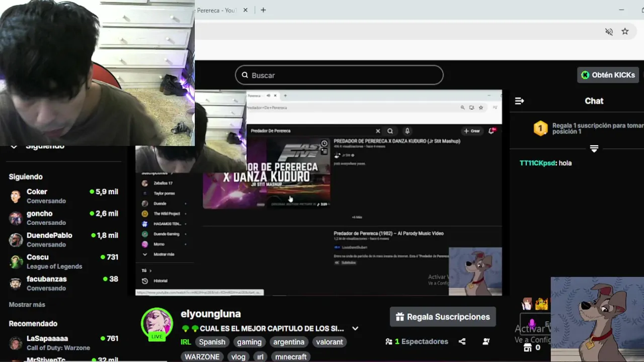Click streamed YouTube search magnifier button
The width and height of the screenshot is (644, 362).
click(x=390, y=131)
